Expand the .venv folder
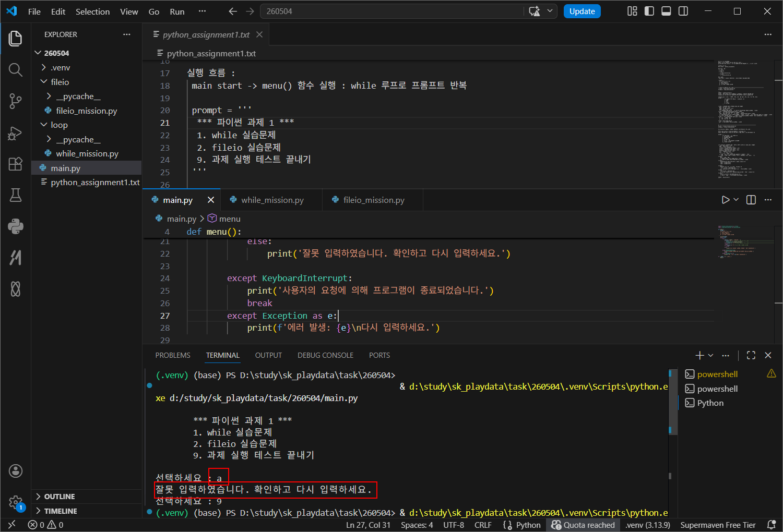The width and height of the screenshot is (783, 532). pyautogui.click(x=44, y=68)
